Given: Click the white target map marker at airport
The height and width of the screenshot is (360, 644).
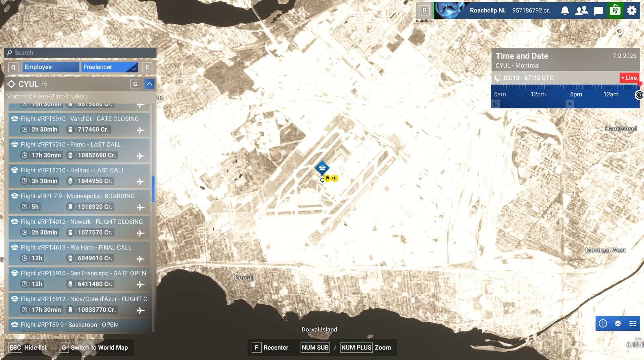Looking at the screenshot, I should pos(322,180).
